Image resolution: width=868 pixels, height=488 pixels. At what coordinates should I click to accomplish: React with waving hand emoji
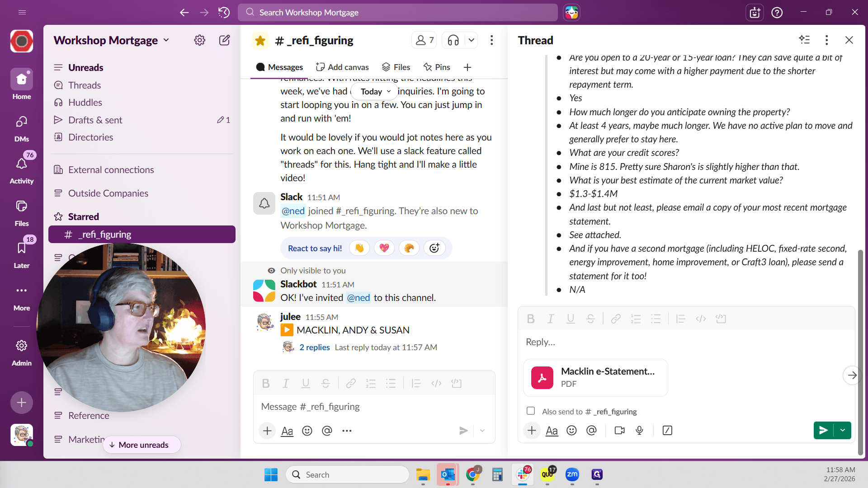359,248
